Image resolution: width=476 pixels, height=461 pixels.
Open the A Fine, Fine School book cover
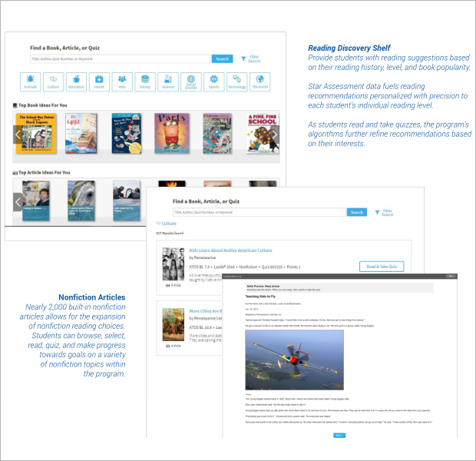(x=263, y=133)
